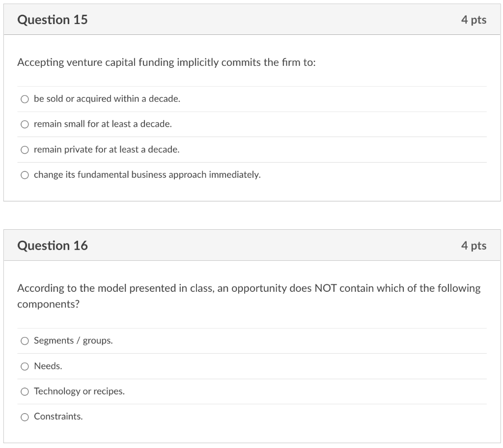Select the "Technology or recipes." option
Image resolution: width=503 pixels, height=448 pixels.
pyautogui.click(x=25, y=392)
